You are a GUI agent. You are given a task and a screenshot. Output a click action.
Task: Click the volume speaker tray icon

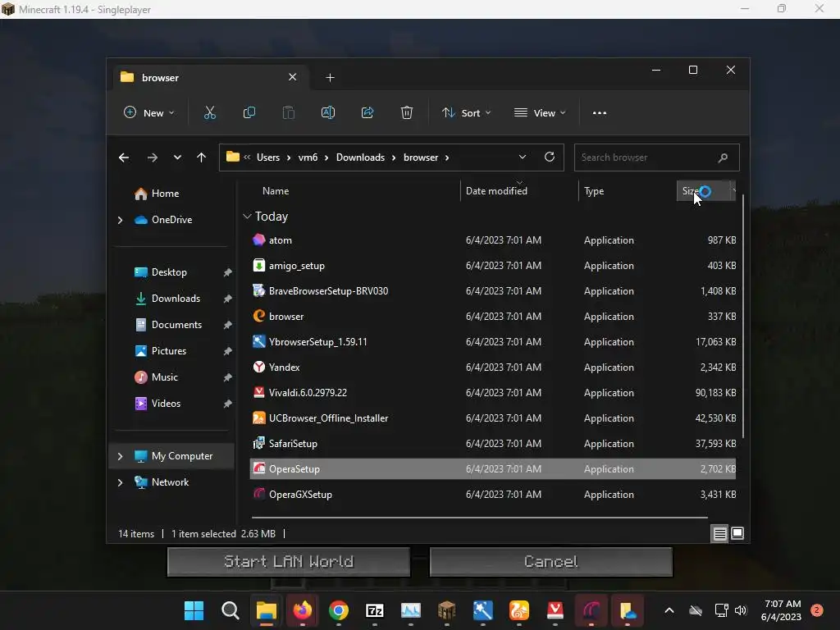[741, 610]
